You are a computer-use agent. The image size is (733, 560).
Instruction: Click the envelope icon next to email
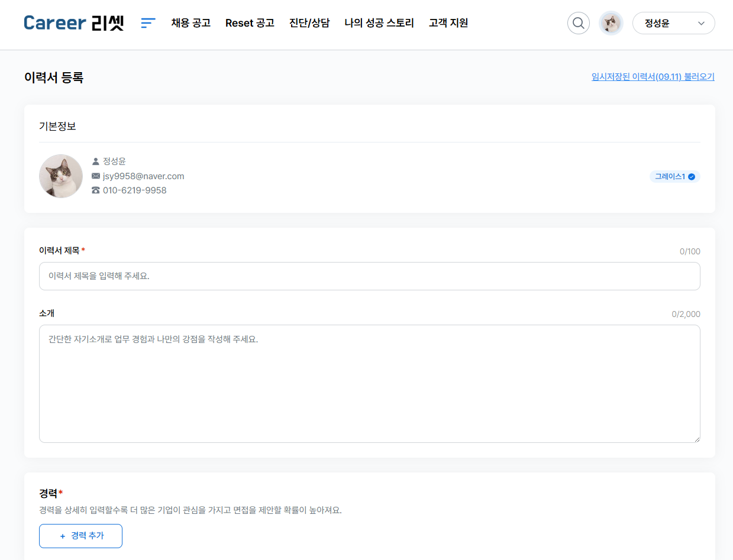pyautogui.click(x=96, y=176)
